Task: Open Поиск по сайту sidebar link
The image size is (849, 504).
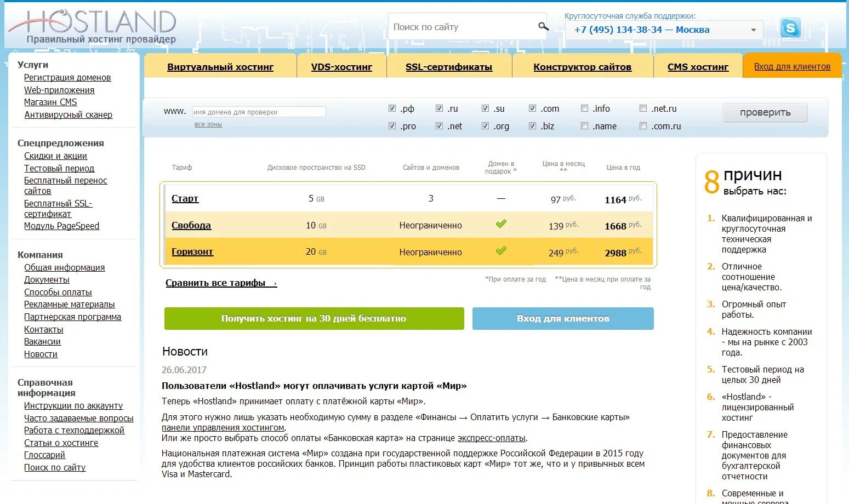Action: point(55,467)
